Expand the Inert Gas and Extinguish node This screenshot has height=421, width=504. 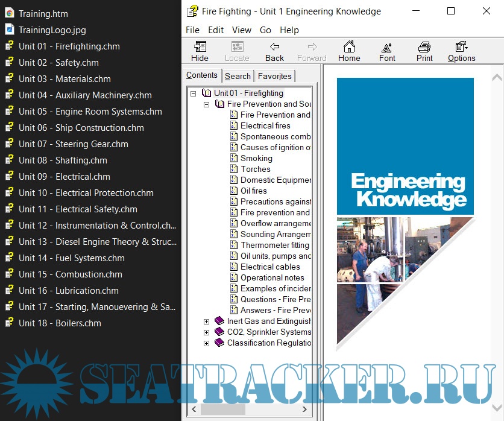[x=207, y=321]
